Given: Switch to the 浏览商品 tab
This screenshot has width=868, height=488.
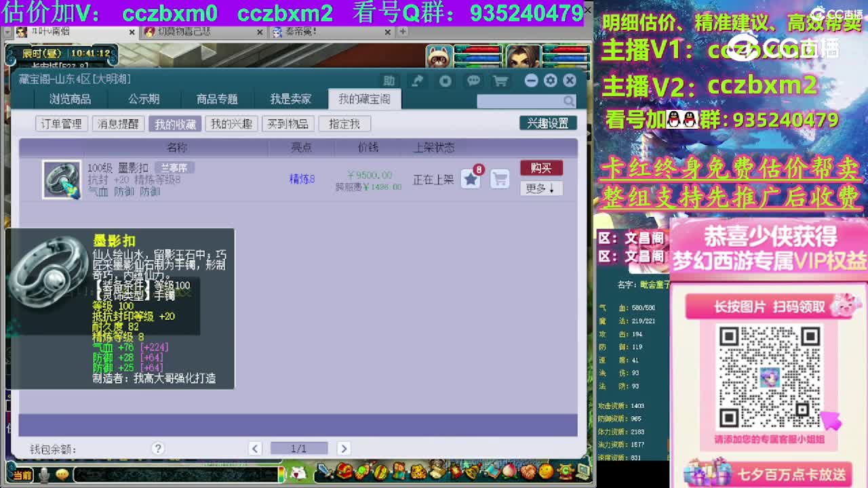Looking at the screenshot, I should pos(70,99).
